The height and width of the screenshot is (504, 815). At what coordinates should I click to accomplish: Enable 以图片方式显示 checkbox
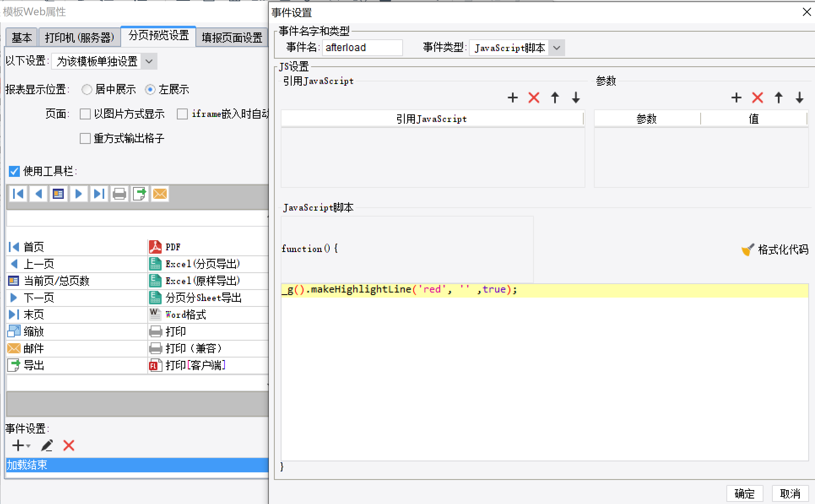click(x=85, y=114)
